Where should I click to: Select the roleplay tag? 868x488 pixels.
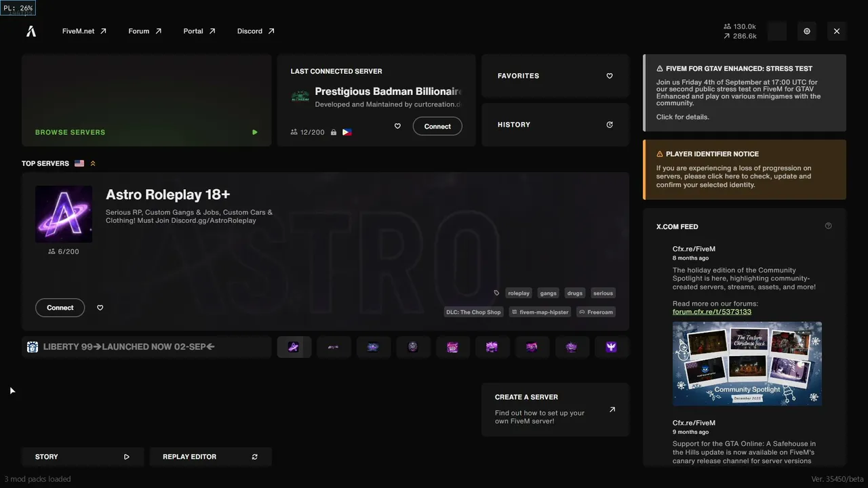tap(519, 293)
